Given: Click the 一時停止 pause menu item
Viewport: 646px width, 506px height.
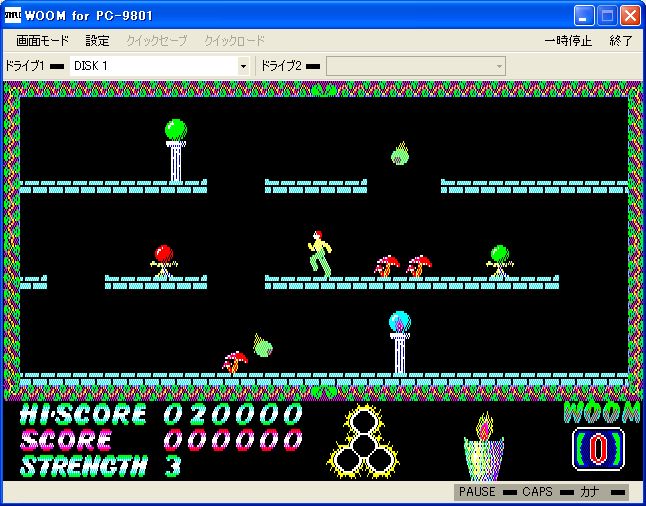Looking at the screenshot, I should click(x=568, y=41).
